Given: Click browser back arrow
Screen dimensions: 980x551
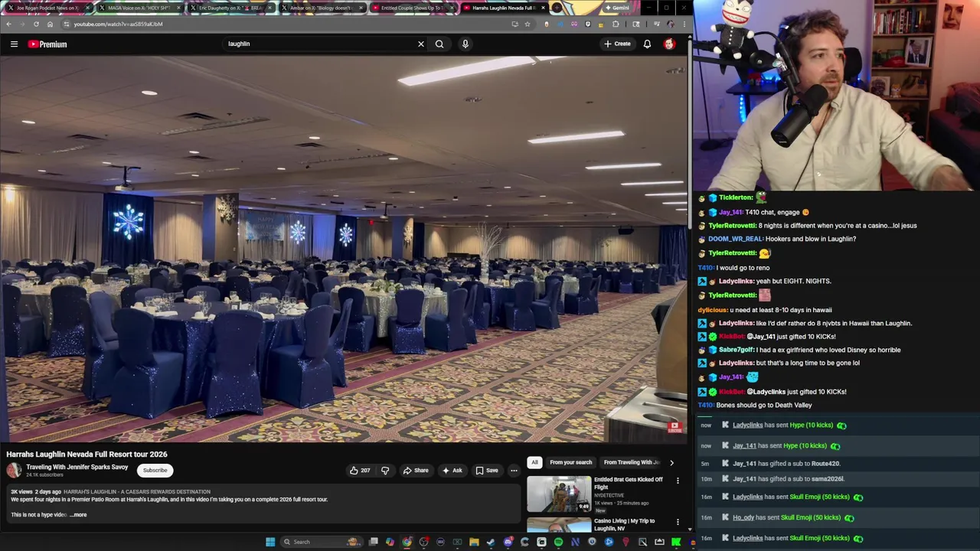Looking at the screenshot, I should [8, 24].
